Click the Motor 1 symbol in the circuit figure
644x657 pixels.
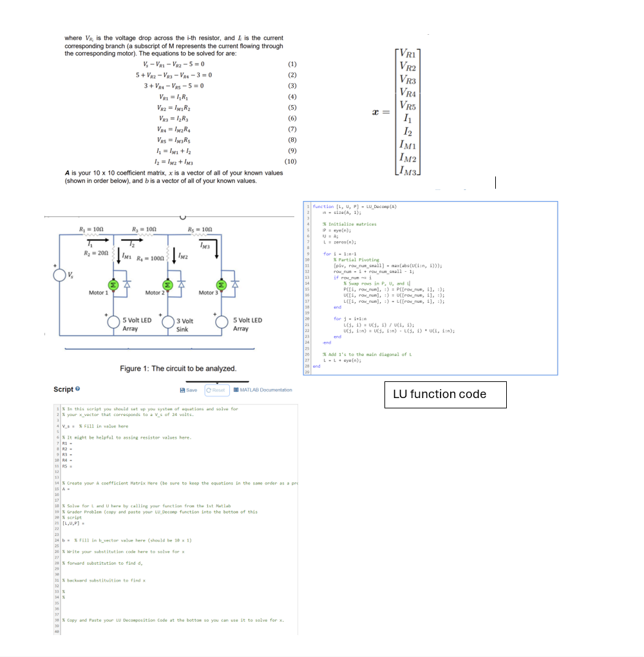pyautogui.click(x=113, y=283)
